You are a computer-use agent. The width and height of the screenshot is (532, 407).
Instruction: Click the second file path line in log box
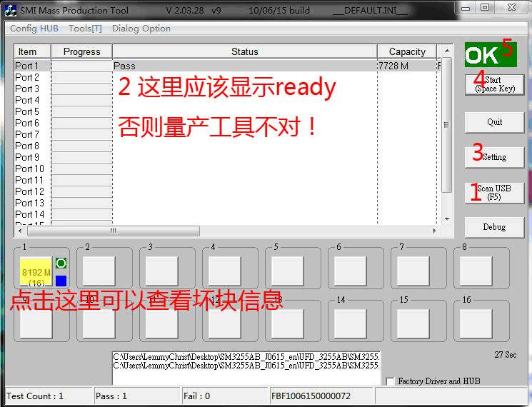[x=246, y=366]
